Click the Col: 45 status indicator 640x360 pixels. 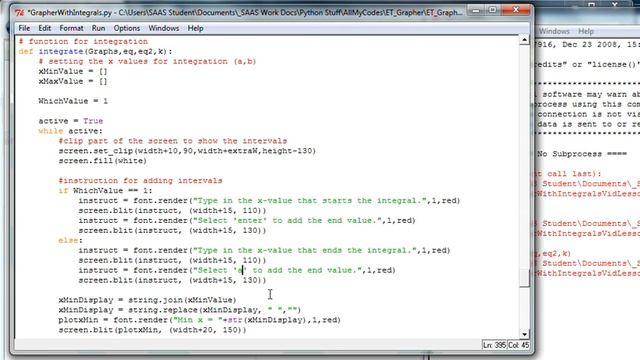pyautogui.click(x=518, y=345)
